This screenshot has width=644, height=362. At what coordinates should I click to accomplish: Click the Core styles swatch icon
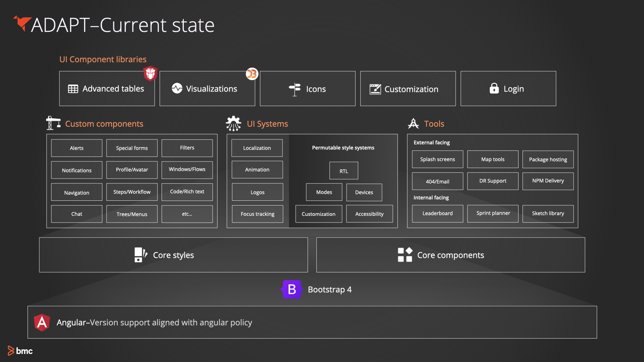(141, 255)
